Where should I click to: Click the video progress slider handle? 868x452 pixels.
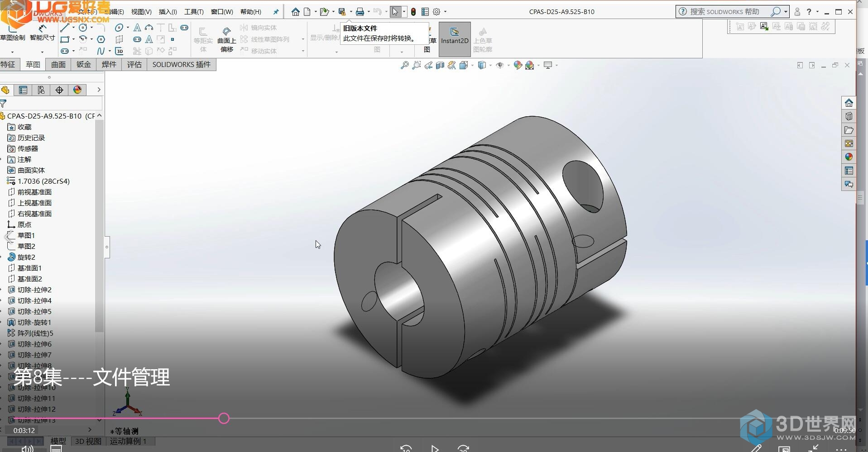coord(224,419)
